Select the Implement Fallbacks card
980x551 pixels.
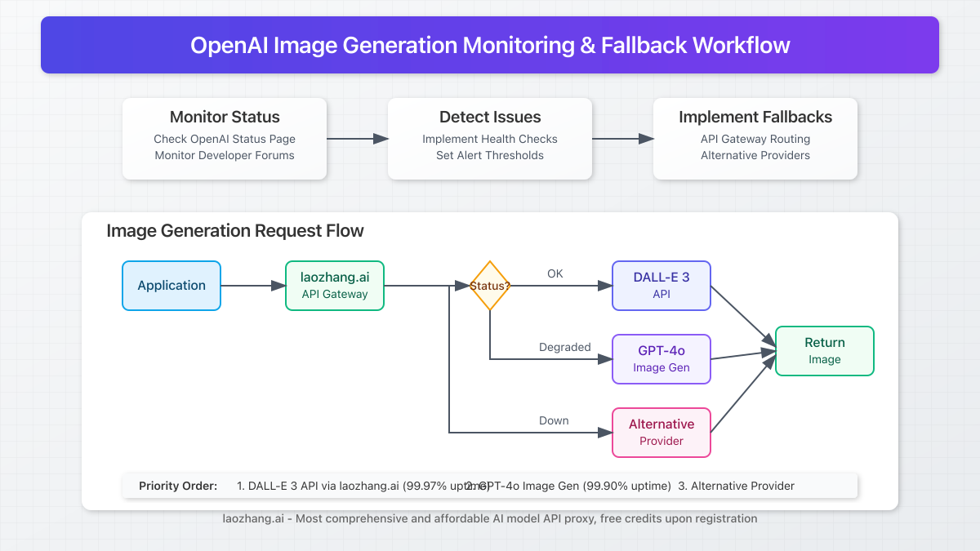click(755, 139)
